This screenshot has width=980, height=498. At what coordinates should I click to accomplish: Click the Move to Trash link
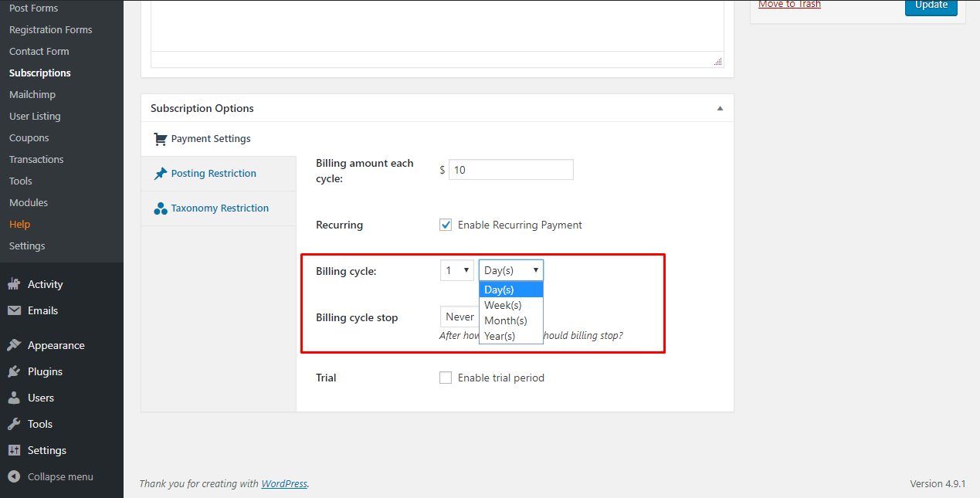coord(789,5)
